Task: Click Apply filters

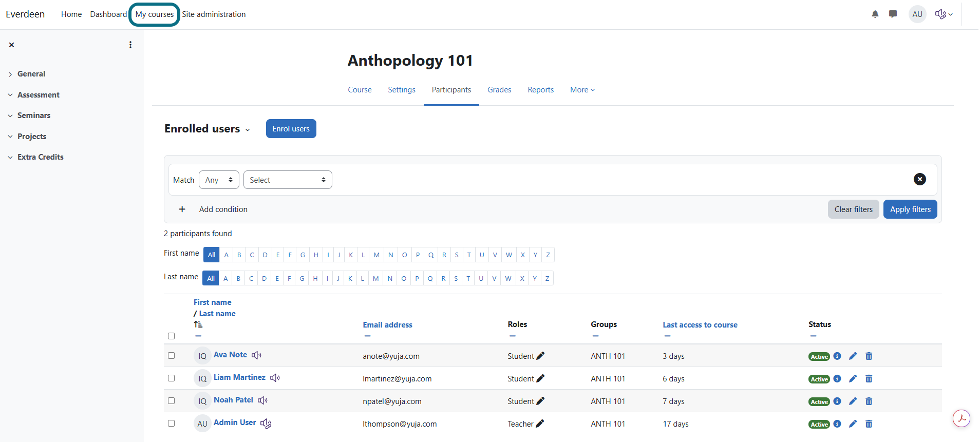Action: [910, 209]
